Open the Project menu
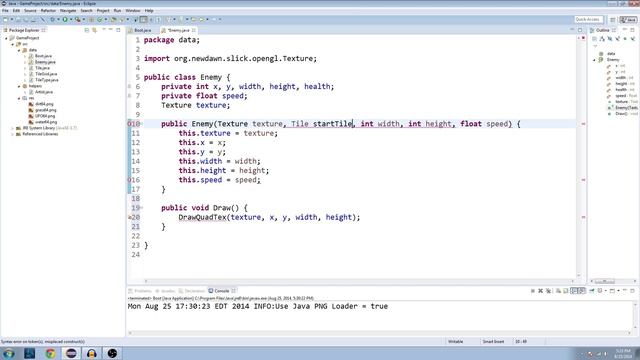 tap(103, 11)
